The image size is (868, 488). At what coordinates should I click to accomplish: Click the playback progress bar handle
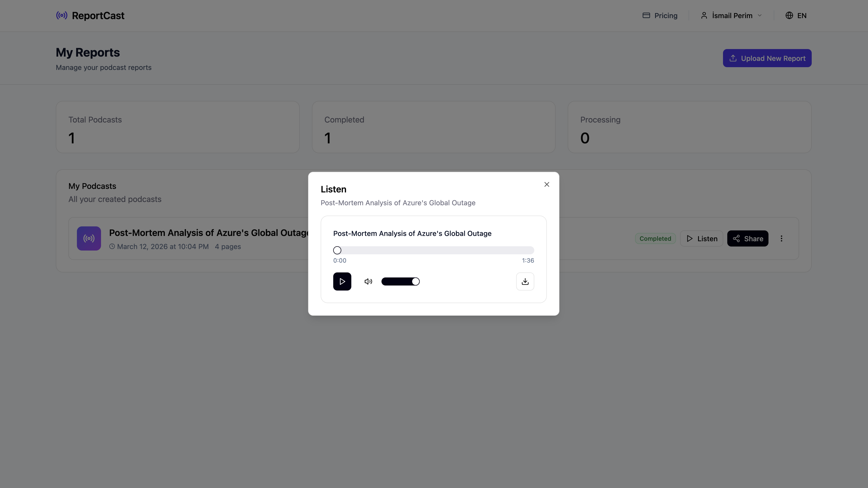click(337, 250)
